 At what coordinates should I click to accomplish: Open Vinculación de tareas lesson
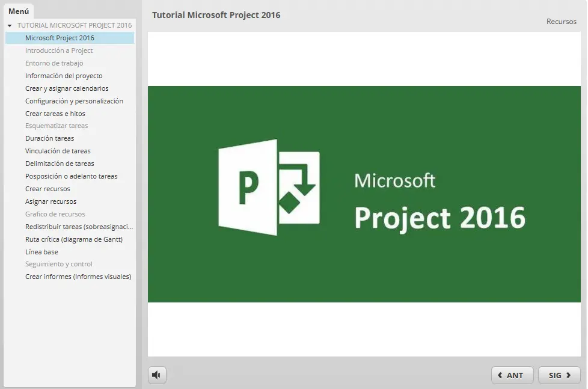[58, 151]
